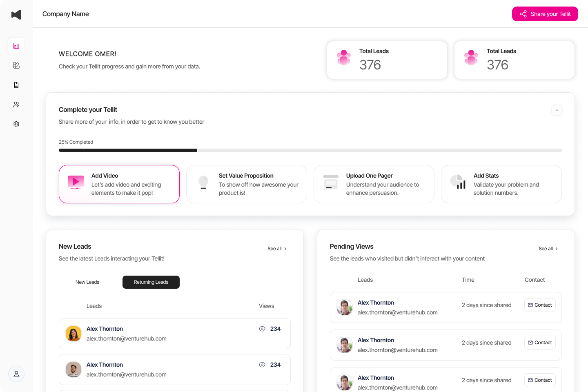
Task: Click the Leads column header in New Leads
Action: tap(94, 306)
